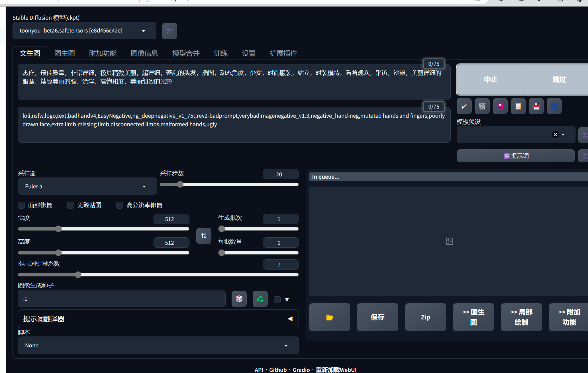Open output folder with yellow folder icon
Screen dimensions: 588x373
329,317
